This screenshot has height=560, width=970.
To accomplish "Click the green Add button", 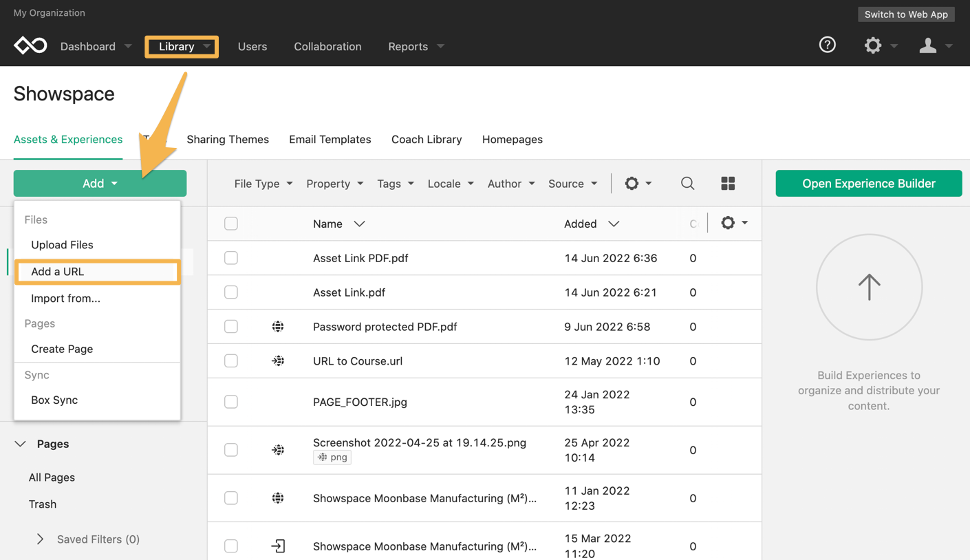I will [100, 183].
